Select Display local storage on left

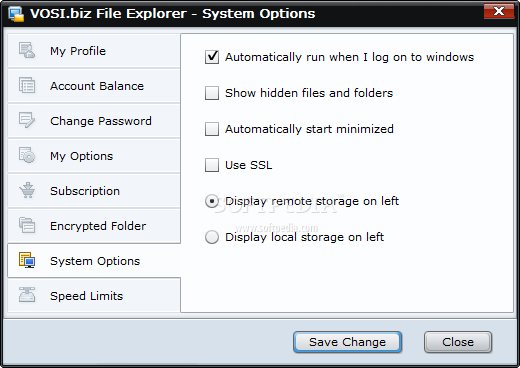tap(212, 237)
